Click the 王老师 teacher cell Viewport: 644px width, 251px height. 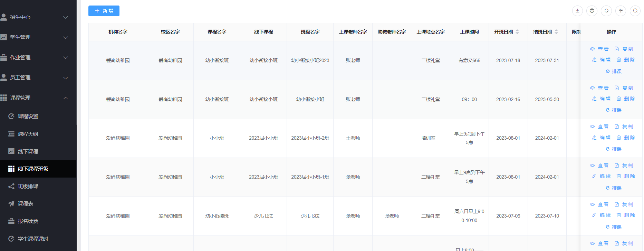pos(353,138)
